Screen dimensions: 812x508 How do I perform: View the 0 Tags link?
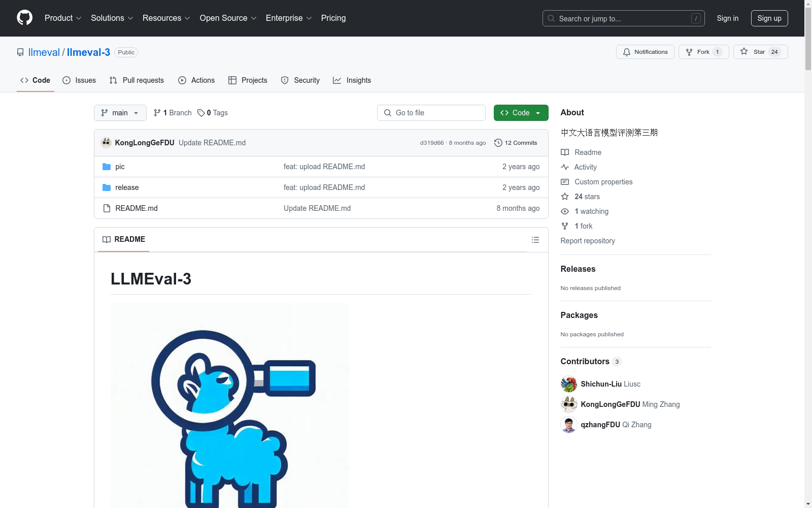[x=213, y=113]
